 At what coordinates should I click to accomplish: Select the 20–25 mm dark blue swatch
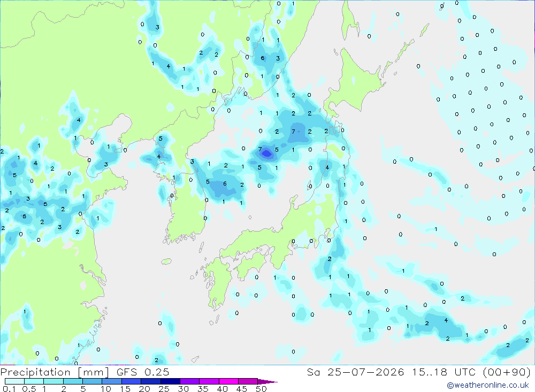150,381
